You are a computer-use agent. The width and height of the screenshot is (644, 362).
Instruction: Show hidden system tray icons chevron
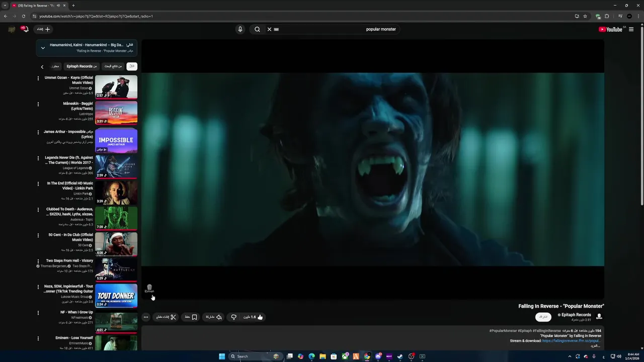[570, 356]
